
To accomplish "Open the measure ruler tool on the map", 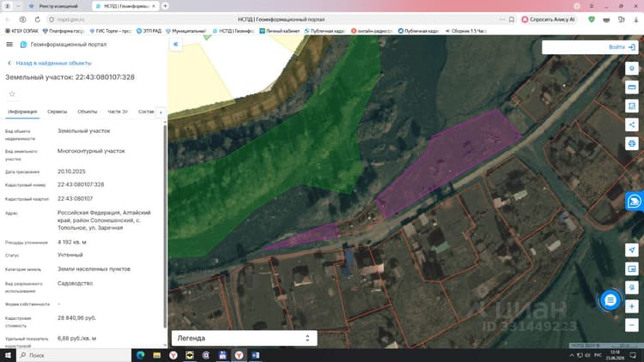I will 632,87.
